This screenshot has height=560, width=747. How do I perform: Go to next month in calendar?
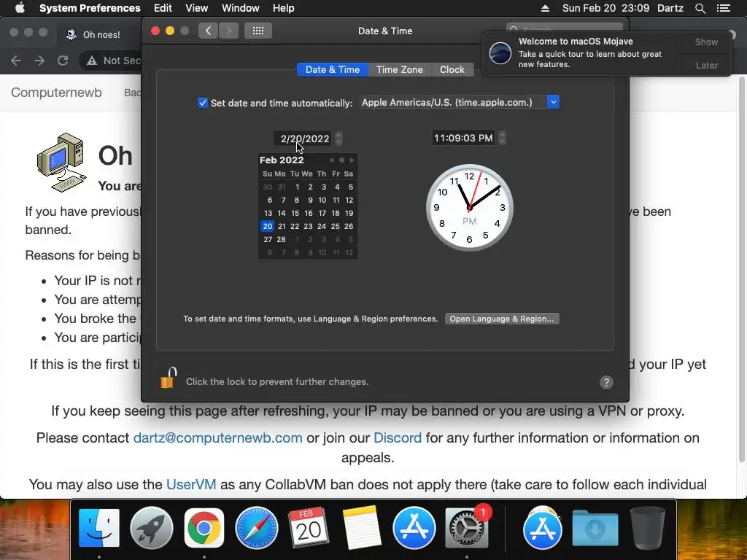coord(352,160)
